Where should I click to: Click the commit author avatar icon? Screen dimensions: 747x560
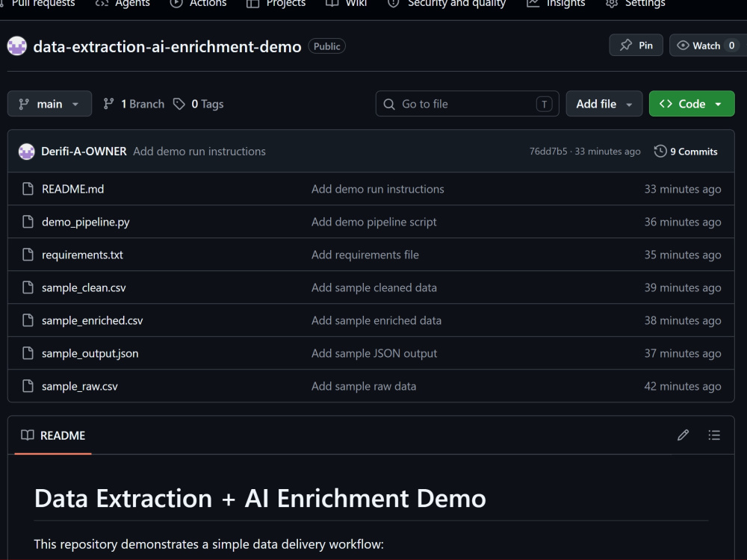[x=27, y=152]
